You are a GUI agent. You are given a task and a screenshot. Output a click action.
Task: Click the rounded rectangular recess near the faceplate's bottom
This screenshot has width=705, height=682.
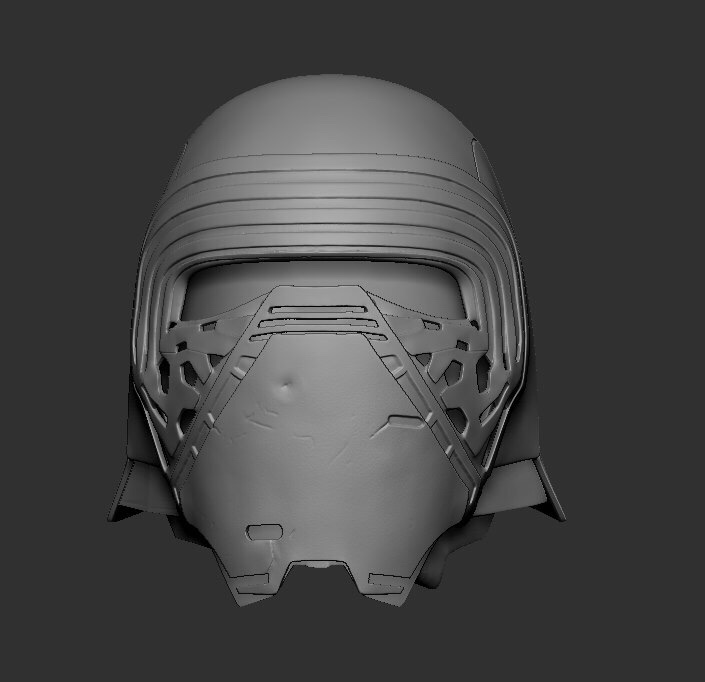265,532
